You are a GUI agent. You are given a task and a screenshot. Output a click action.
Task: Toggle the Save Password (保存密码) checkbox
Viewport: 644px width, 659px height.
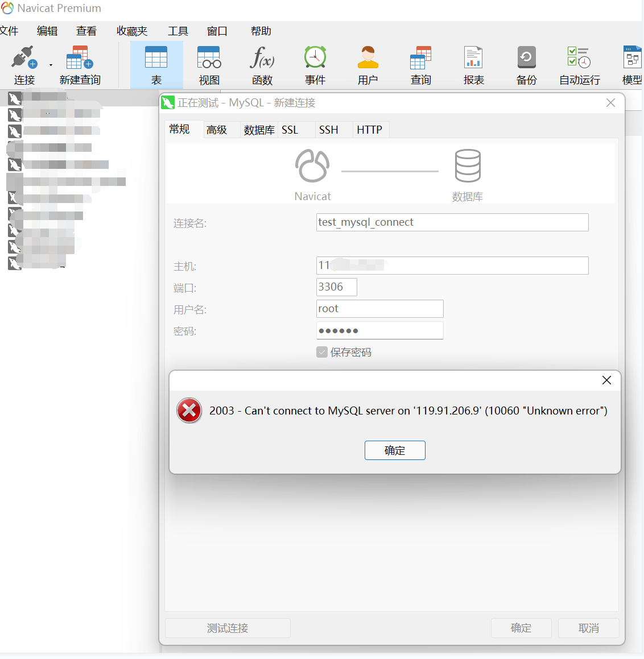pos(322,352)
